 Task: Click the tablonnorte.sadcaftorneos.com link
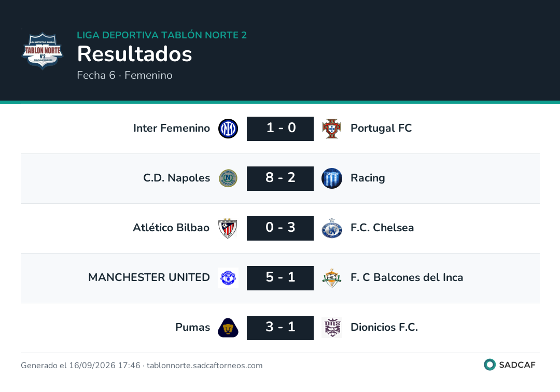205,366
